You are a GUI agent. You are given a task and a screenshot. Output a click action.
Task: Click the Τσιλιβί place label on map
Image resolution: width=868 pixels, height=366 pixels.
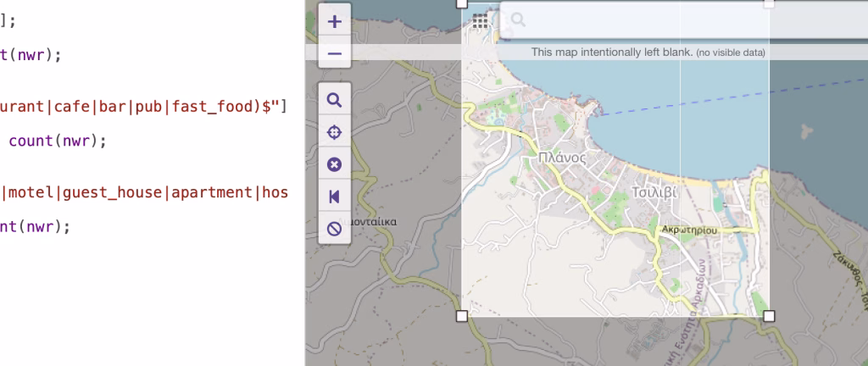[x=655, y=192]
